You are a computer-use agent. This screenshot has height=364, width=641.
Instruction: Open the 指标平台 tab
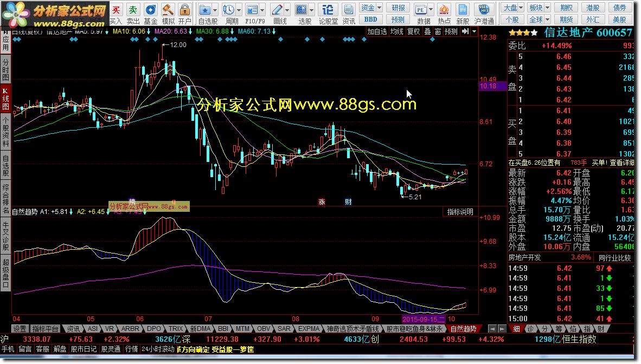[46, 329]
